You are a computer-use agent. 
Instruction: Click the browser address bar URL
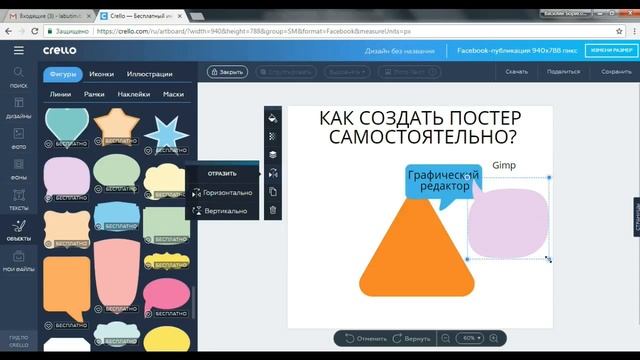pos(253,31)
